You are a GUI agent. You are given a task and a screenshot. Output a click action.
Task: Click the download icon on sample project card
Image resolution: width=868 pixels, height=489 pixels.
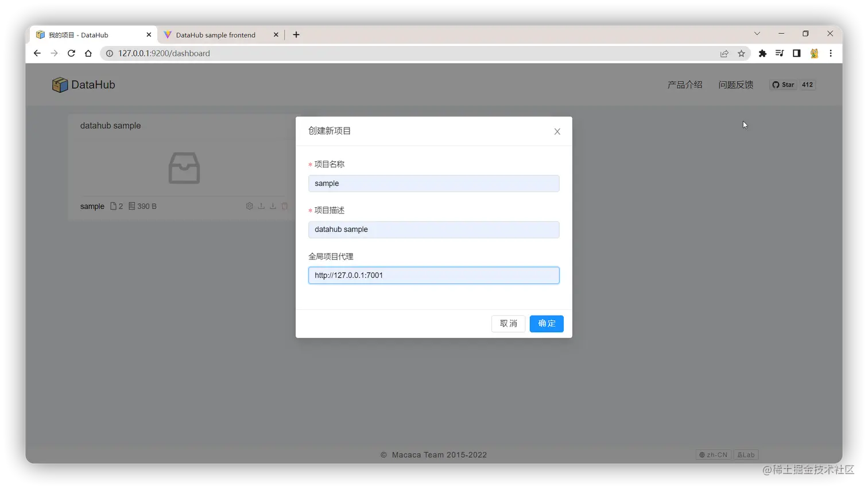coord(273,206)
